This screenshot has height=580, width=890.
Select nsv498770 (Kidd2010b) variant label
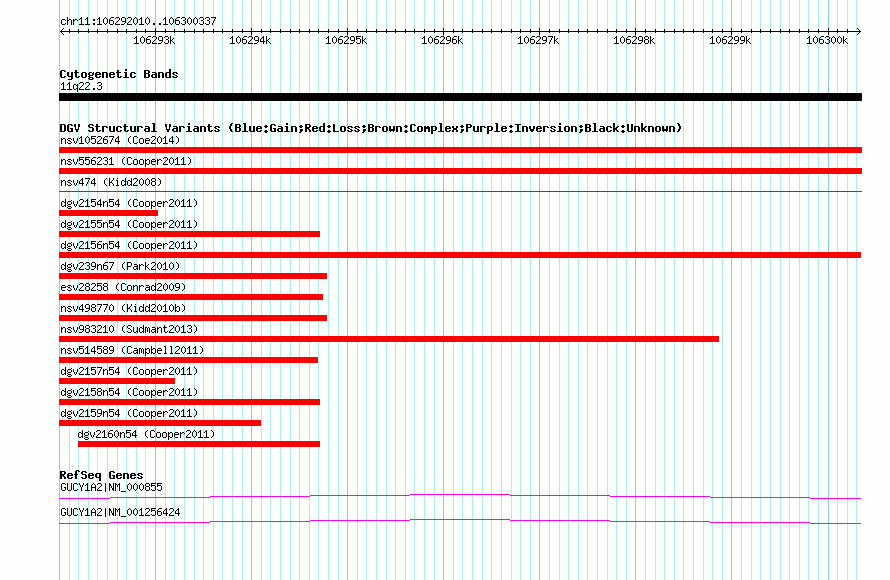(123, 308)
